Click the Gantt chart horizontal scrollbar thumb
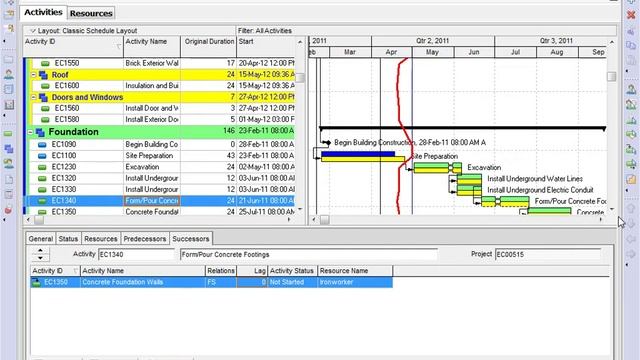Image resolution: width=640 pixels, height=360 pixels. [324, 220]
